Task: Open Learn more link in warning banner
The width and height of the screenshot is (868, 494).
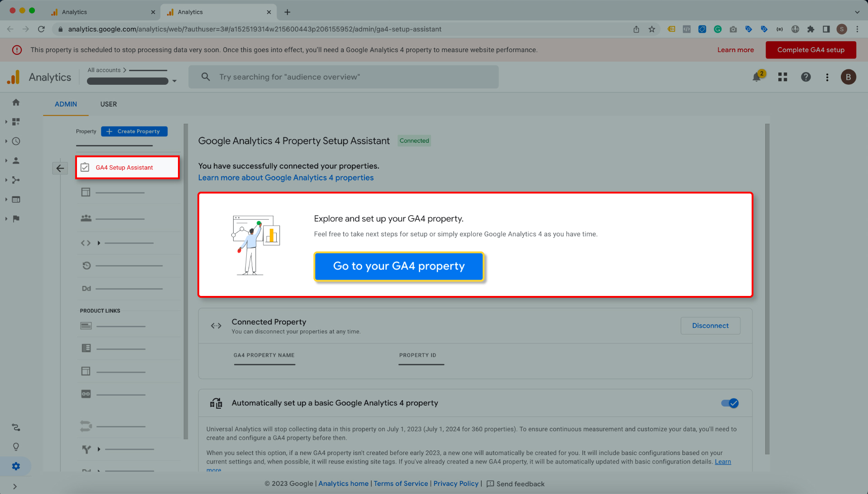Action: (x=735, y=50)
